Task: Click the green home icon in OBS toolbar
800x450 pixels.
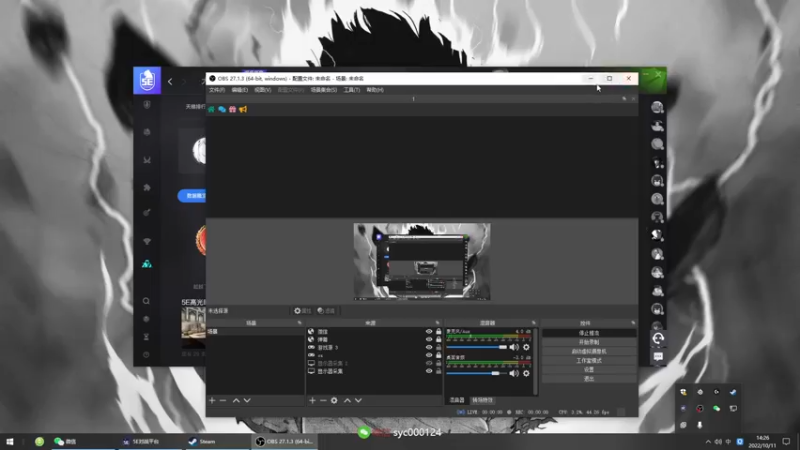Action: (211, 109)
